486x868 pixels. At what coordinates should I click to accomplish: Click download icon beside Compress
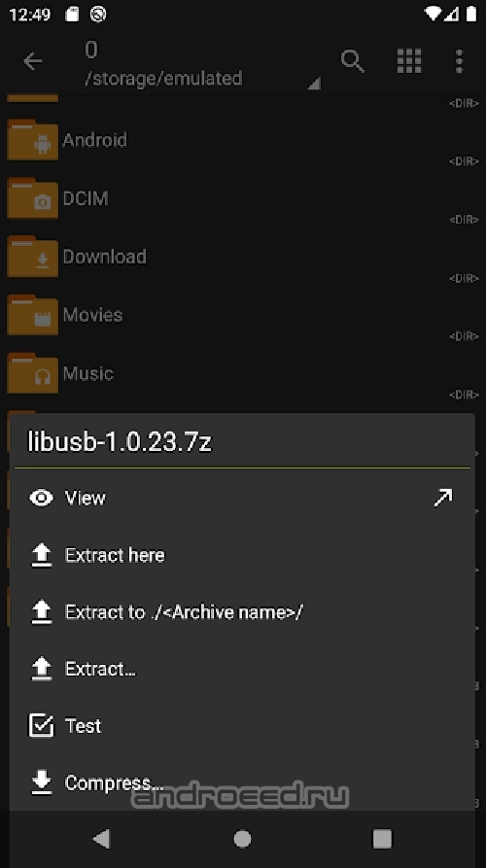tap(42, 782)
